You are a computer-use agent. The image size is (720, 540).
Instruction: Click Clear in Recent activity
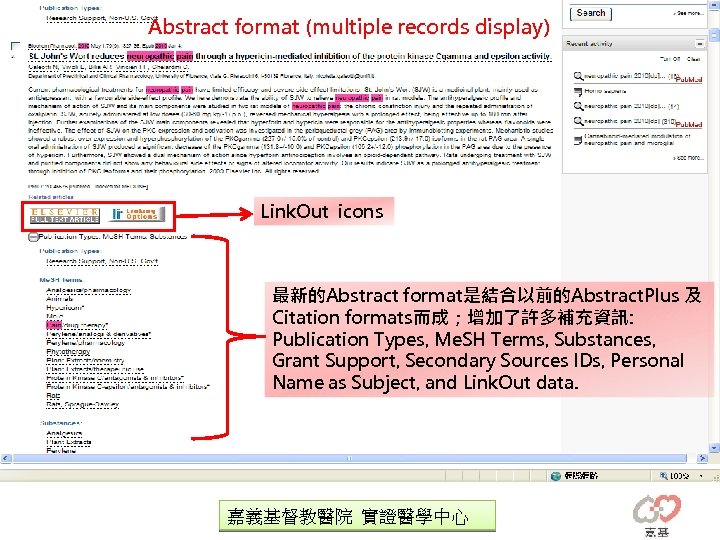click(693, 59)
